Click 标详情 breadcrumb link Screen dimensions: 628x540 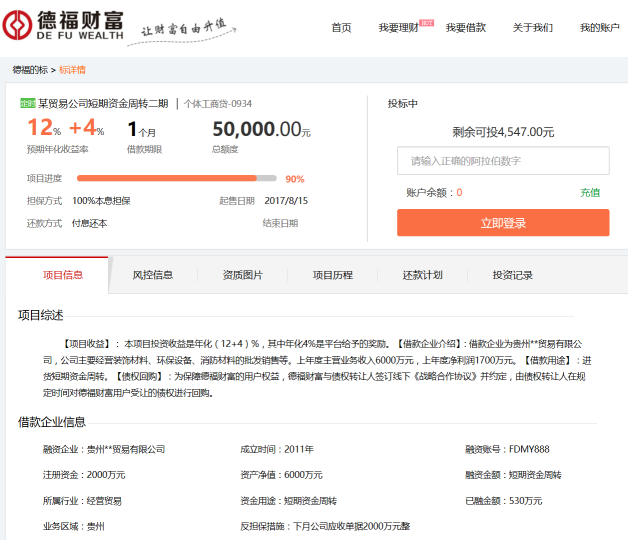73,70
